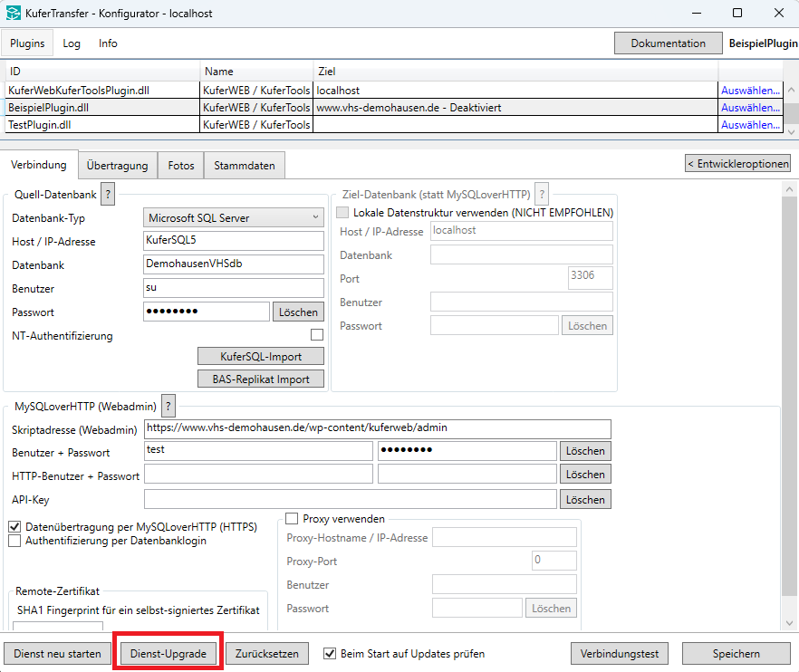This screenshot has width=799, height=672.
Task: Open the Dokumentation button
Action: (668, 43)
